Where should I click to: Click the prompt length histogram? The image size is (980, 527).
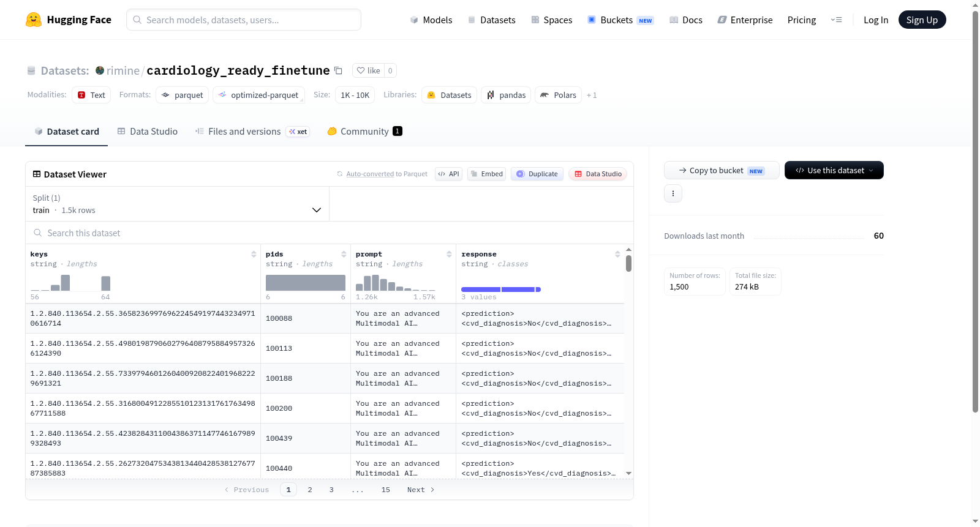[396, 283]
